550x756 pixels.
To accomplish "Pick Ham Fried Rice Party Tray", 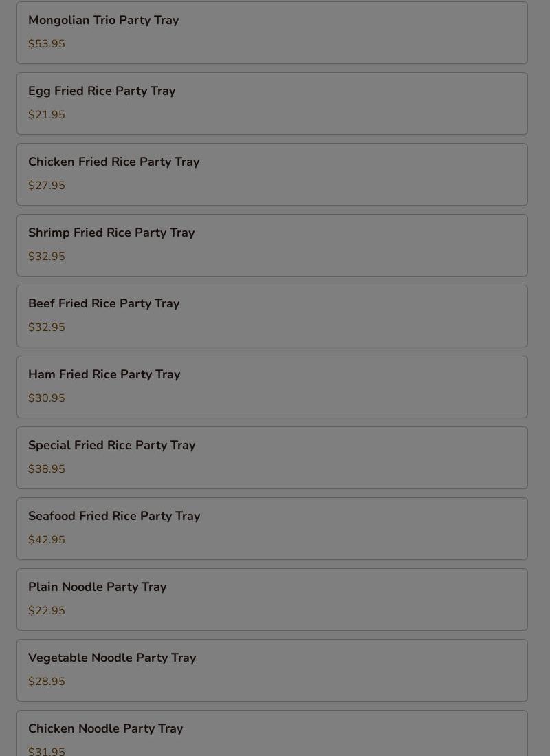I will (x=104, y=375).
